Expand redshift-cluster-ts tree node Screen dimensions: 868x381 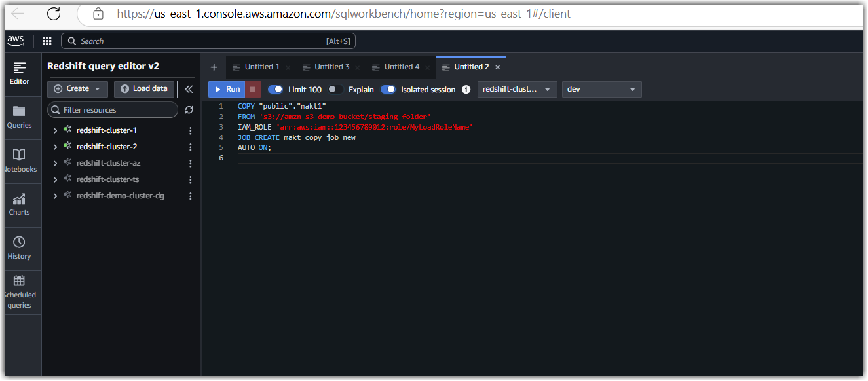[56, 179]
